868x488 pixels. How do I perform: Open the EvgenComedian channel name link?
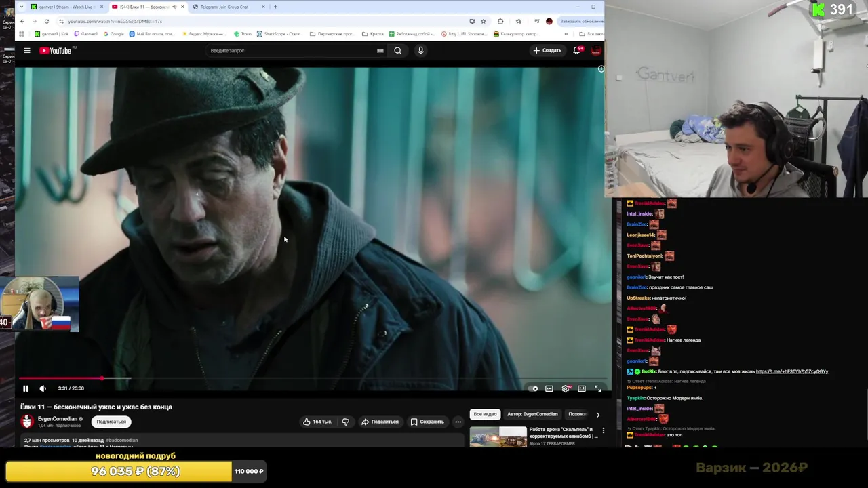58,419
